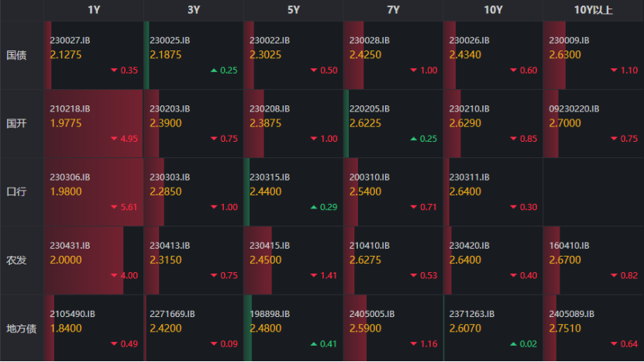Select the 5Y column header
Screen dimensions: 644x362
(x=294, y=10)
